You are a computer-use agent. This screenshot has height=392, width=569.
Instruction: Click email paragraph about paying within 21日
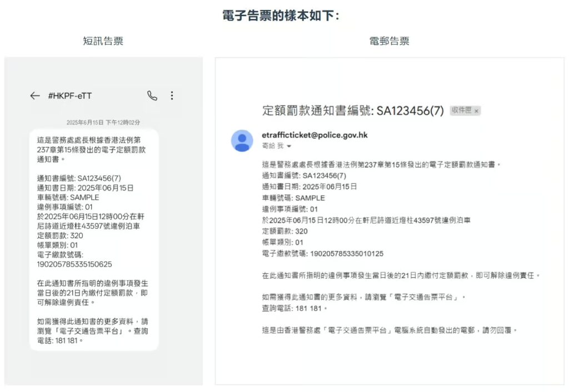click(x=401, y=275)
